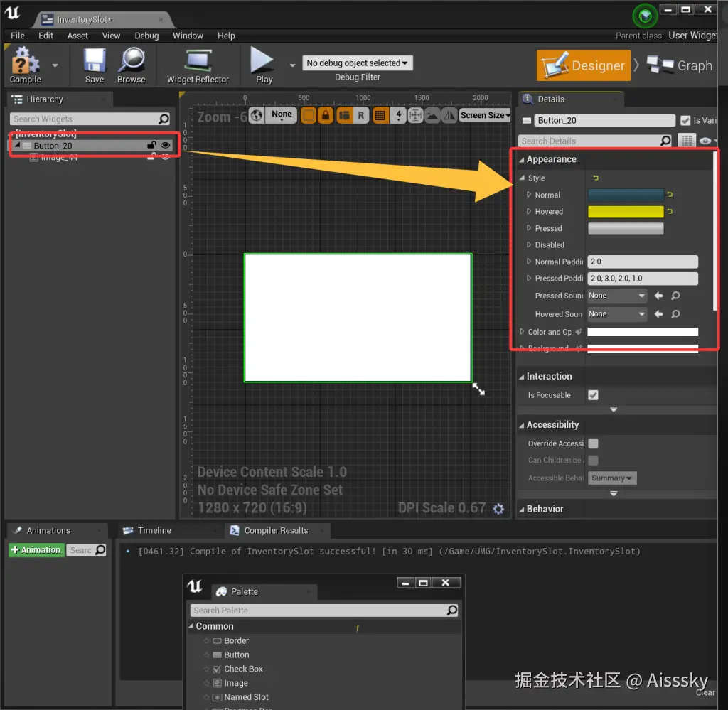Click the Pressed gray color swatch

pos(626,228)
